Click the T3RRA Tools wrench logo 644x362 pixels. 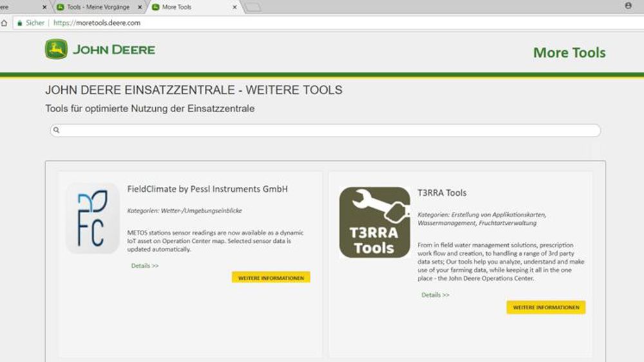375,222
